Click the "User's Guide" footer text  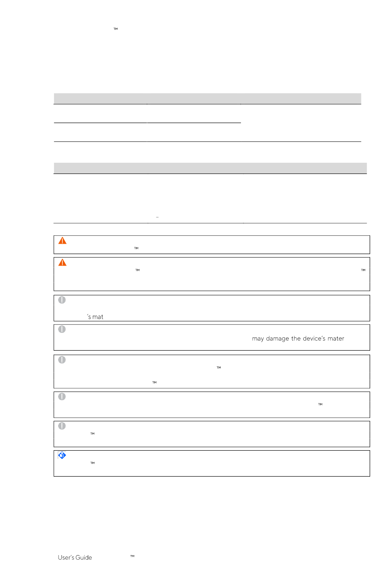pyautogui.click(x=75, y=558)
